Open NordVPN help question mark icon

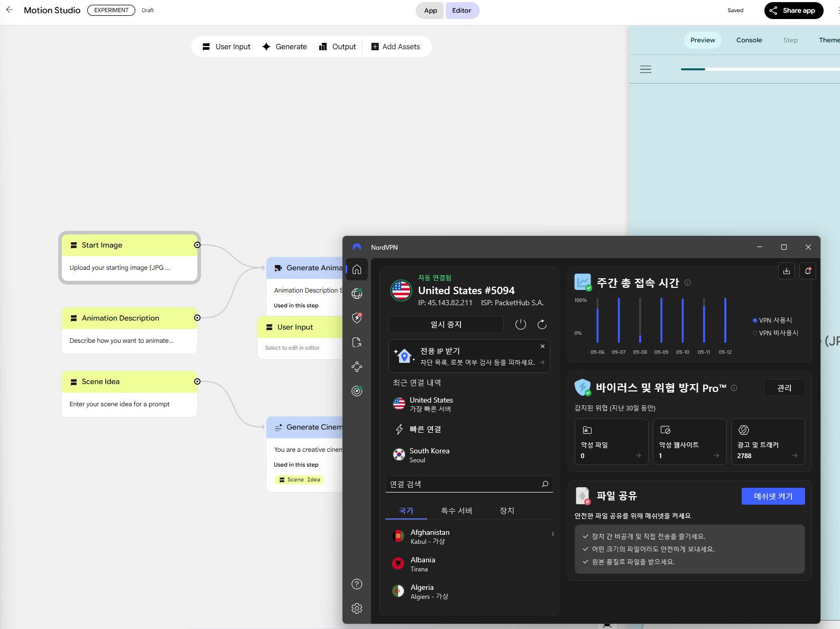pyautogui.click(x=357, y=584)
